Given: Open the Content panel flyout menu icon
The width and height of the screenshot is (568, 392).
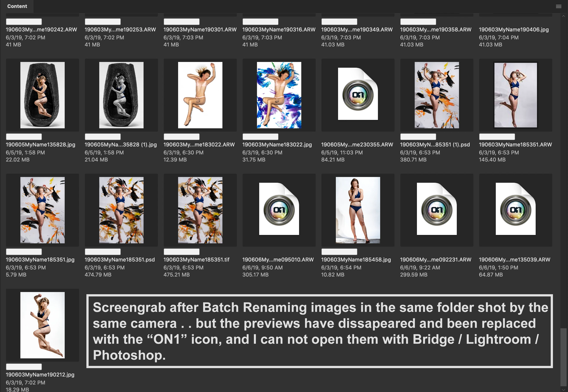Looking at the screenshot, I should [558, 6].
